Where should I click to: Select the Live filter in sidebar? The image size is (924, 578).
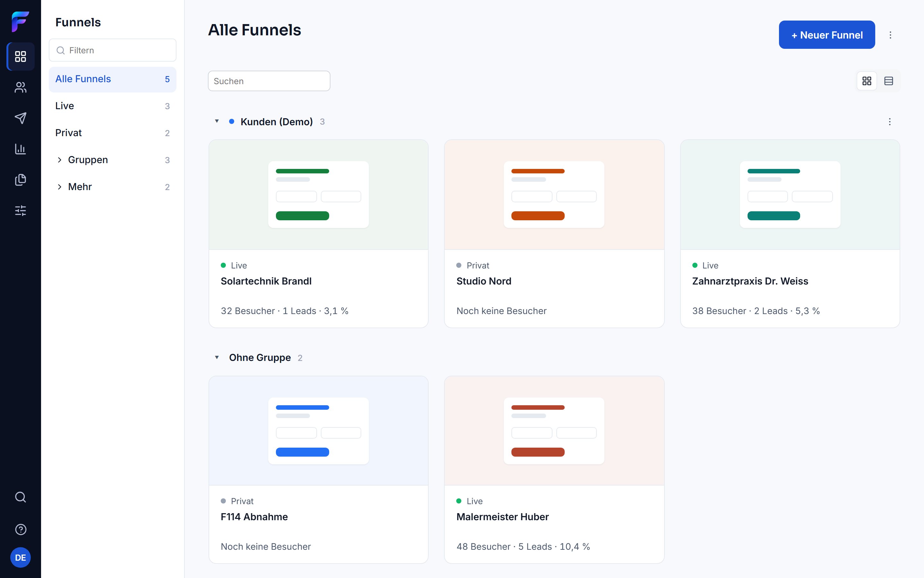pos(113,106)
